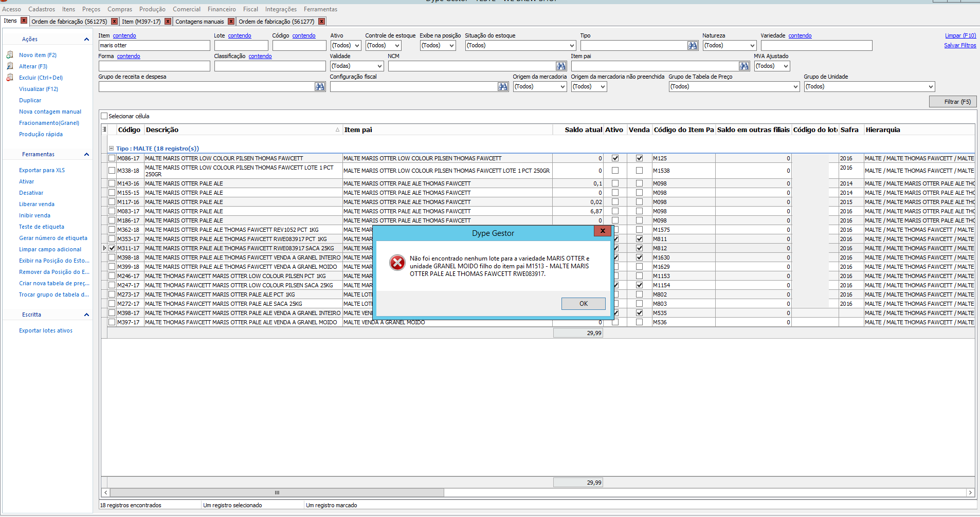This screenshot has height=517, width=980.
Task: Open the Controle de estoque dropdown
Action: [x=397, y=46]
